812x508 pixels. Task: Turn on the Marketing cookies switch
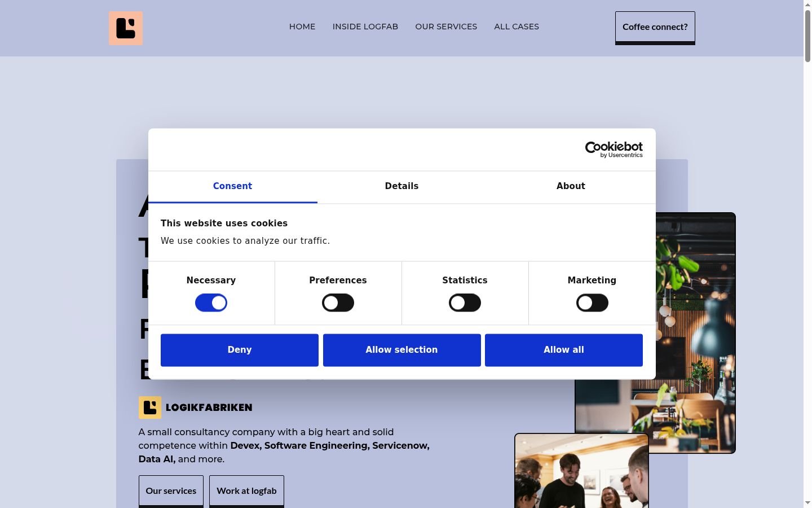click(592, 303)
